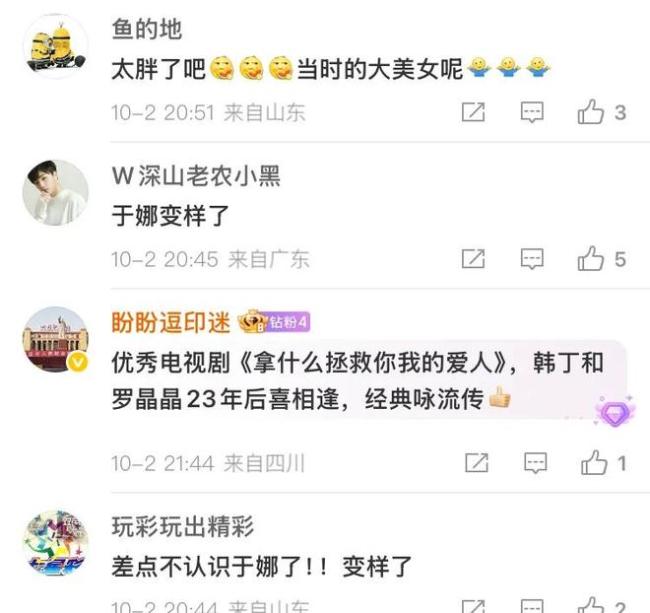Like the comment by 鱼的地
The height and width of the screenshot is (613, 650).
tap(591, 112)
